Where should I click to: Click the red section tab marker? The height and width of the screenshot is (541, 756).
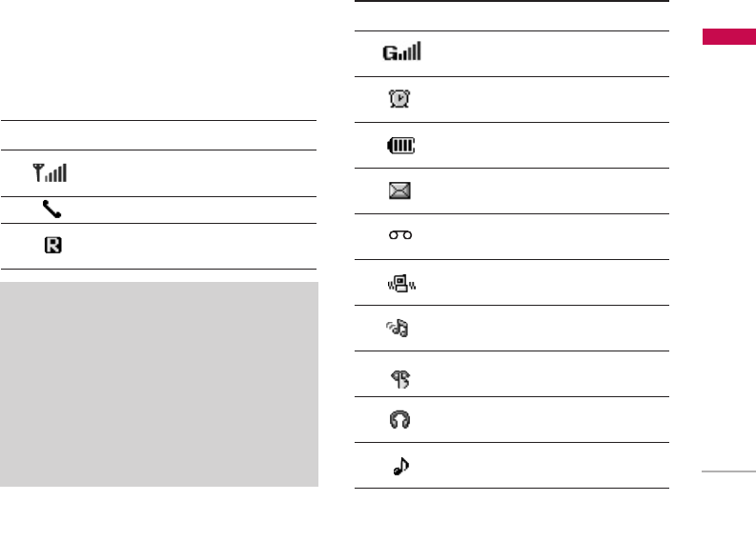[728, 37]
